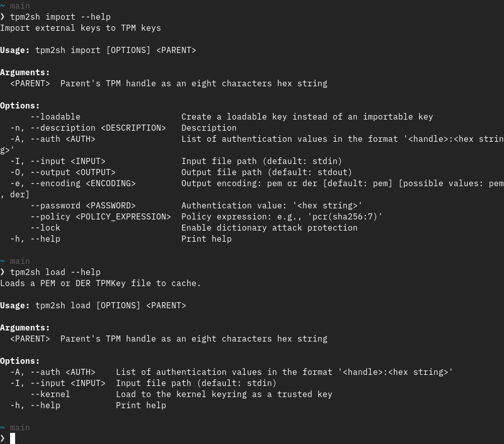Select the '--loadable' option text

click(55, 117)
